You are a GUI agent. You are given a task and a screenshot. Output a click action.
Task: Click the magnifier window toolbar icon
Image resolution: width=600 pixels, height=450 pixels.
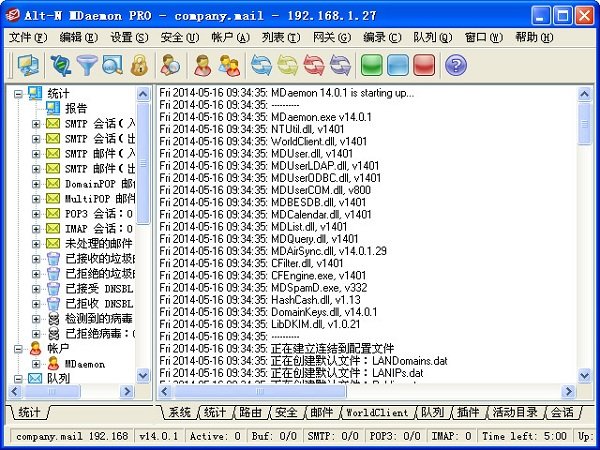(112, 65)
